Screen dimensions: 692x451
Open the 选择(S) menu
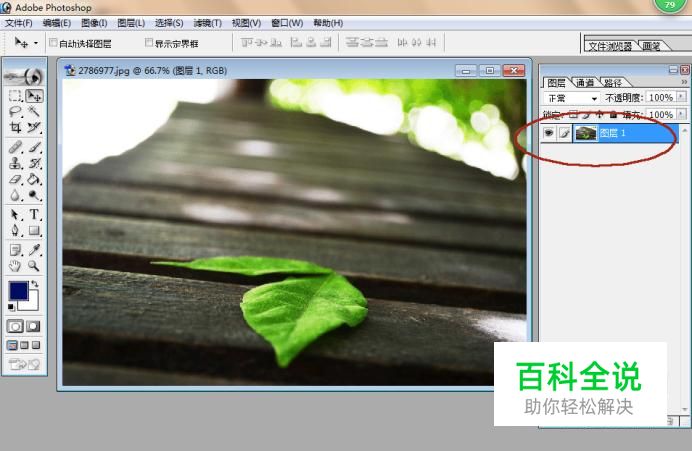pos(169,23)
